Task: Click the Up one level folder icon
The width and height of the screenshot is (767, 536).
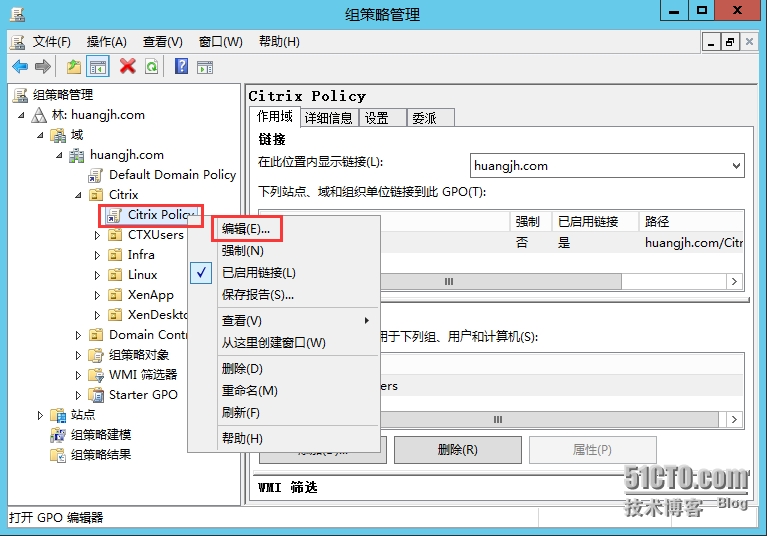Action: (74, 67)
